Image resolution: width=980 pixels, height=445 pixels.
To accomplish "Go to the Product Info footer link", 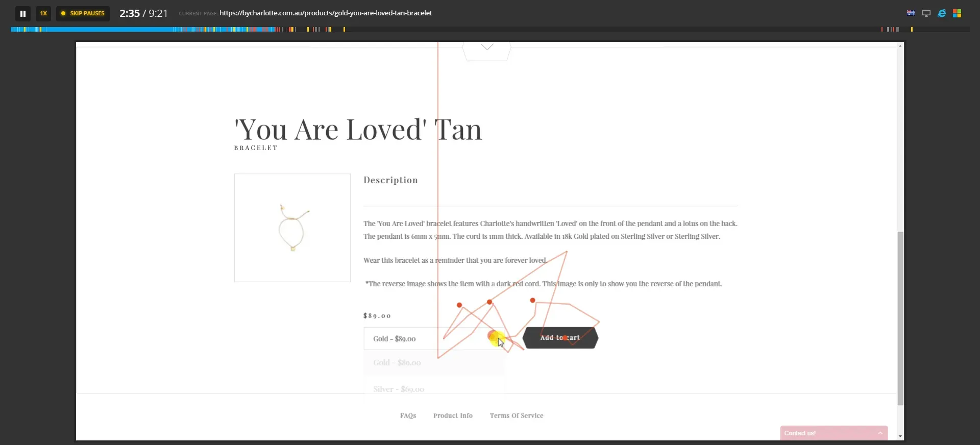I will [x=453, y=415].
